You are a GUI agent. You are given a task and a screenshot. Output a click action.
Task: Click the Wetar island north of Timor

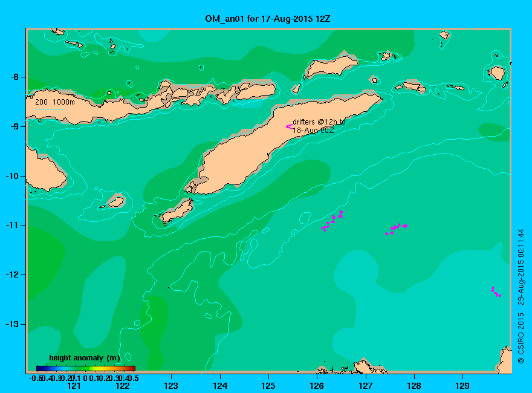pyautogui.click(x=331, y=66)
